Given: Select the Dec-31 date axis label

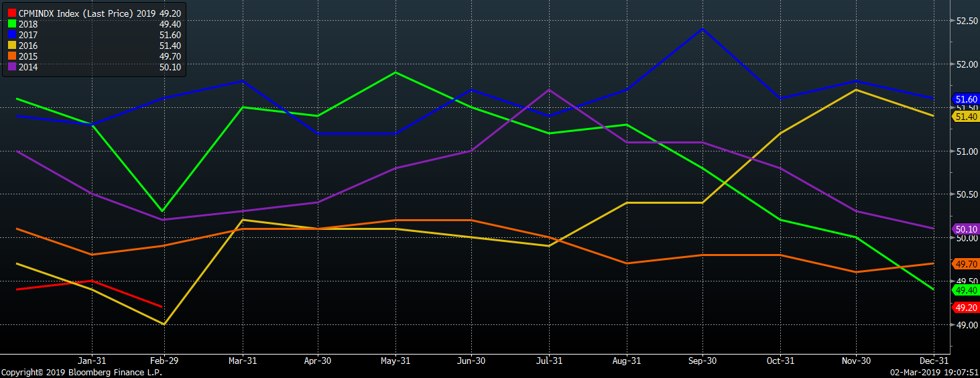Looking at the screenshot, I should pos(933,361).
